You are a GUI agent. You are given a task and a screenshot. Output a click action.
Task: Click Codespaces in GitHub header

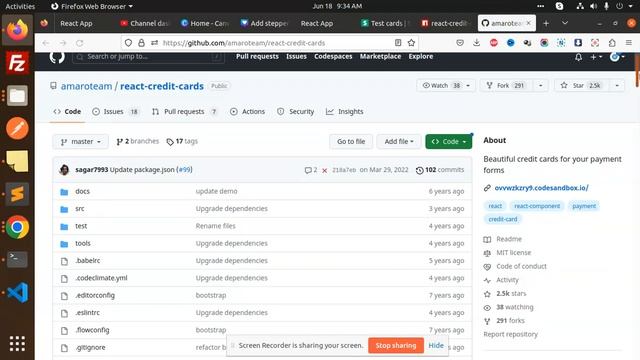click(x=333, y=56)
